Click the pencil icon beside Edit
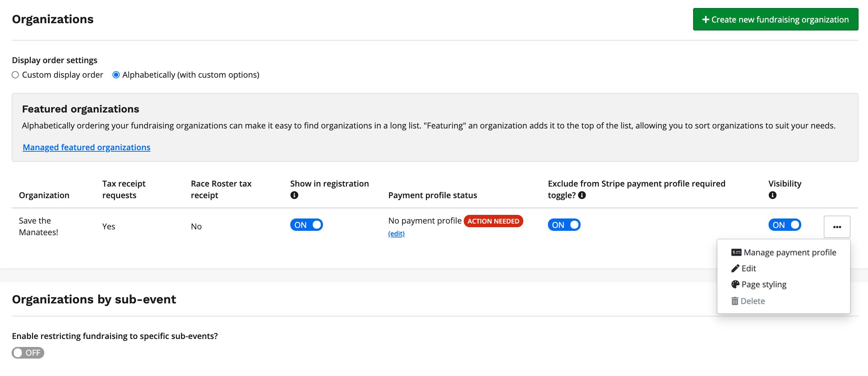 735,269
